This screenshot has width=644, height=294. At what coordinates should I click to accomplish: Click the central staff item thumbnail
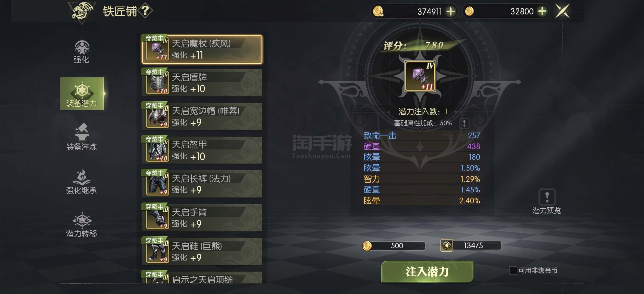[x=420, y=76]
